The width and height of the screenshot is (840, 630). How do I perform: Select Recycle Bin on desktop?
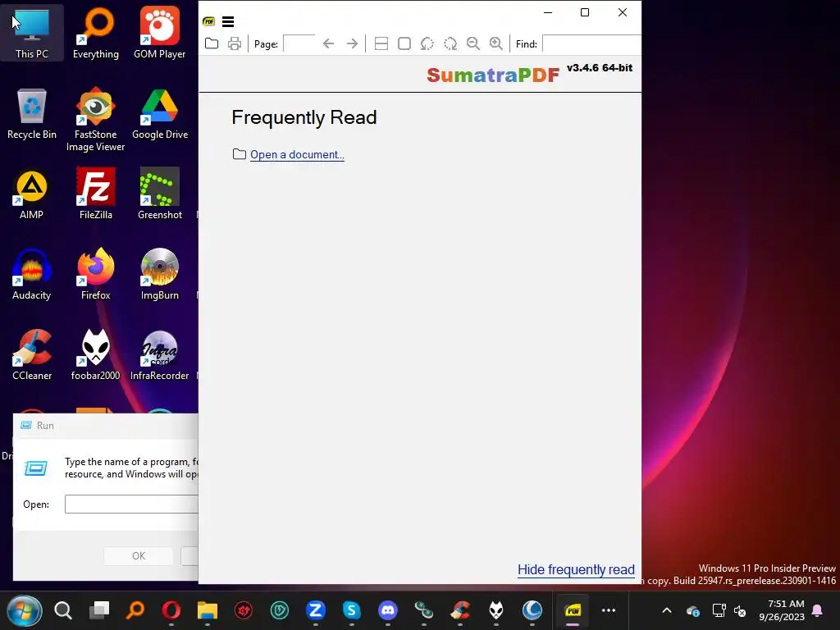32,114
